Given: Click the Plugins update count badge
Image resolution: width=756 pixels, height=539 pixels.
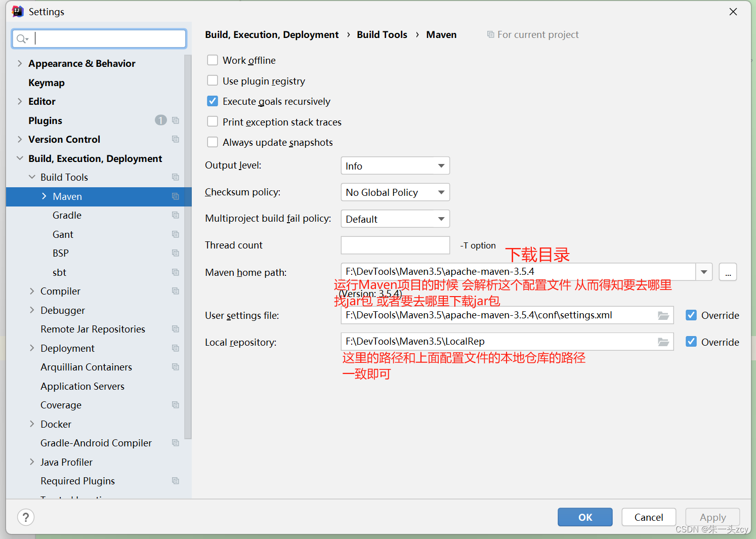Looking at the screenshot, I should point(161,120).
